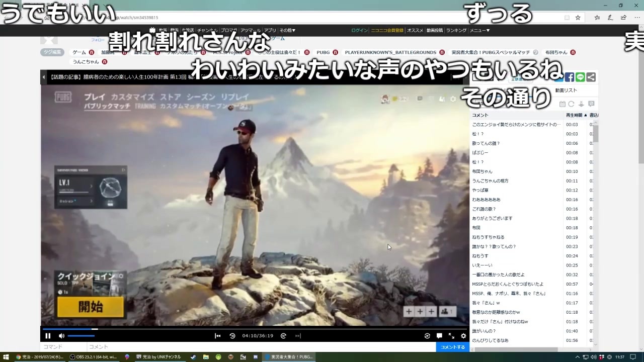
Task: Expand the メニュー dropdown in header
Action: 479,31
